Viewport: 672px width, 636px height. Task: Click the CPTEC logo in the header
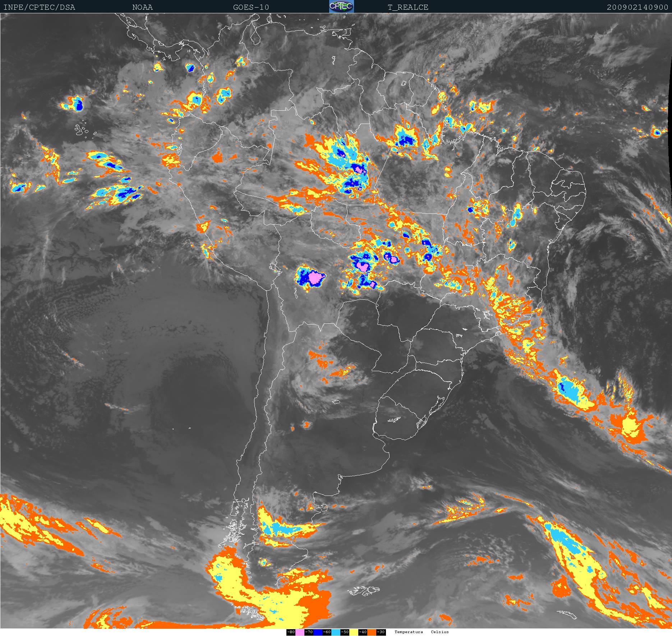click(x=341, y=6)
